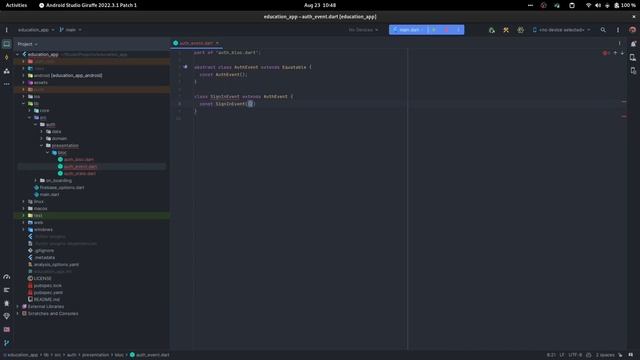The image size is (640, 360).
Task: Expand External Libraries node
Action: [x=18, y=307]
